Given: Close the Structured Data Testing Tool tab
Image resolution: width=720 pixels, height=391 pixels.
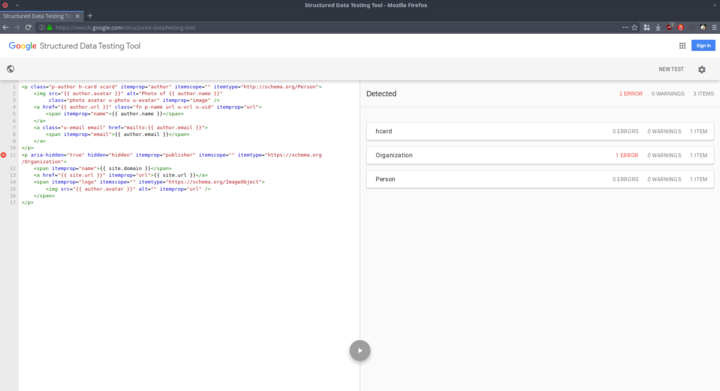Looking at the screenshot, I should [x=78, y=16].
